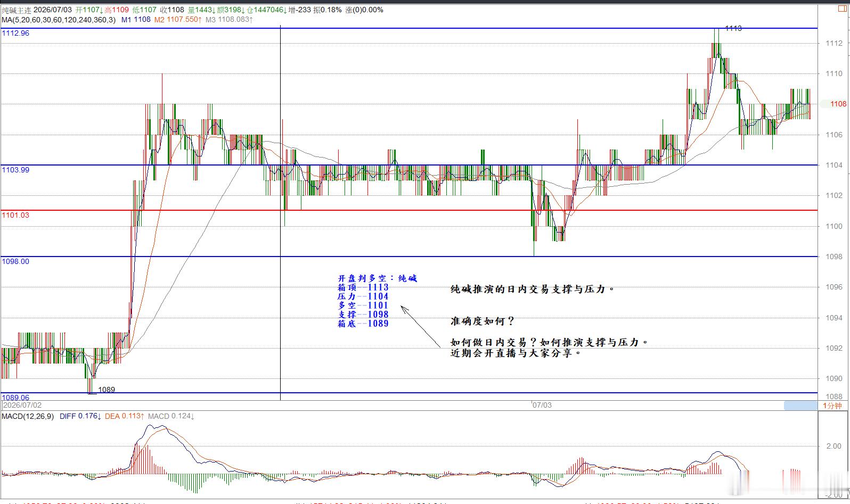Select the 1098.00 horizontal line label
The width and height of the screenshot is (850, 504).
pyautogui.click(x=16, y=261)
